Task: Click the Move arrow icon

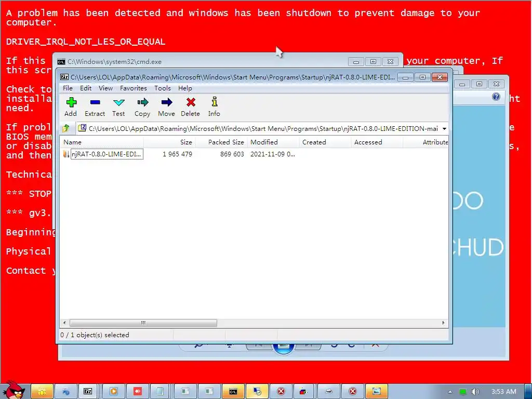Action: [167, 102]
